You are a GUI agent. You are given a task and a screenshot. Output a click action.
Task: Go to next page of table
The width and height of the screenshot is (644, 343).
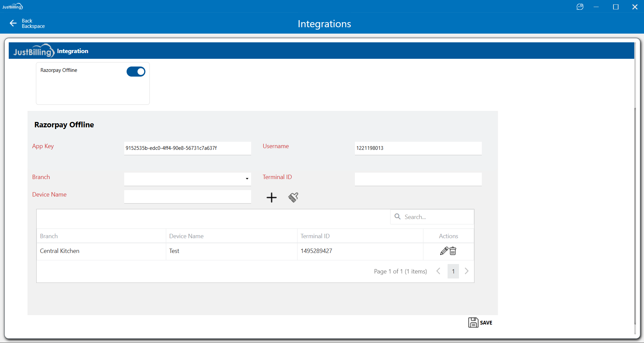(x=466, y=271)
